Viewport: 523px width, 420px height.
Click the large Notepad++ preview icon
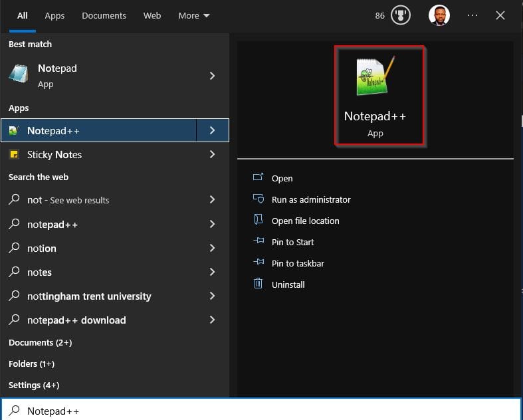tap(375, 76)
